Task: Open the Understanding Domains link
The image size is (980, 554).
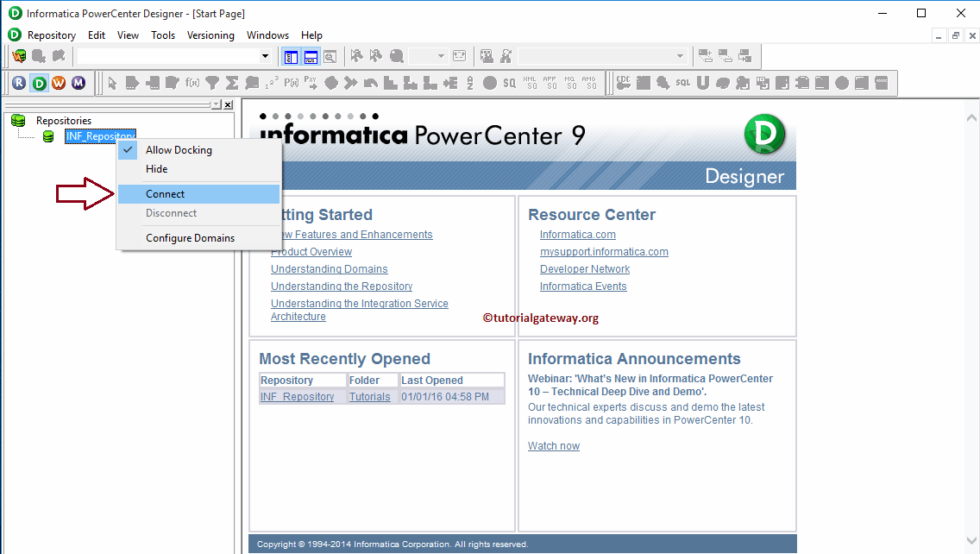Action: click(x=329, y=269)
